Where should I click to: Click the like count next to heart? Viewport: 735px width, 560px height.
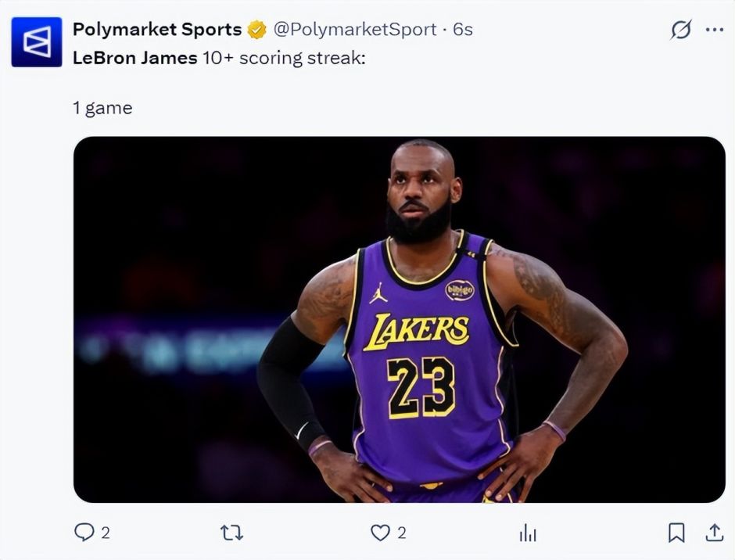(x=402, y=533)
